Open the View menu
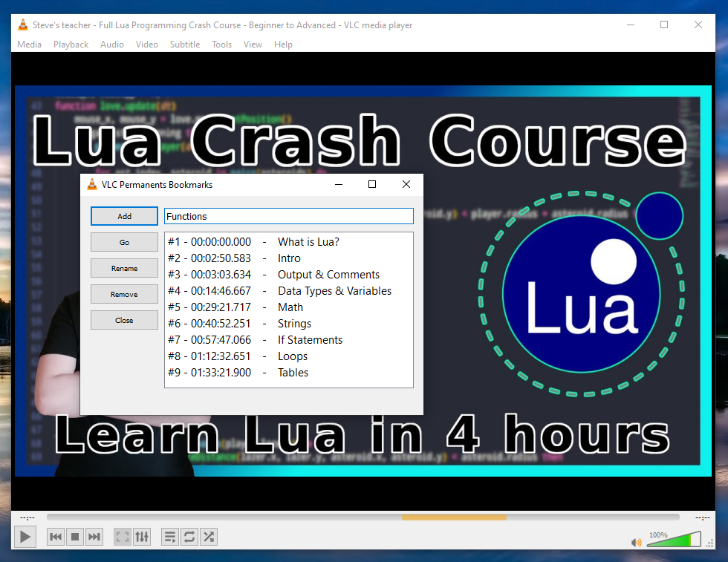 253,45
